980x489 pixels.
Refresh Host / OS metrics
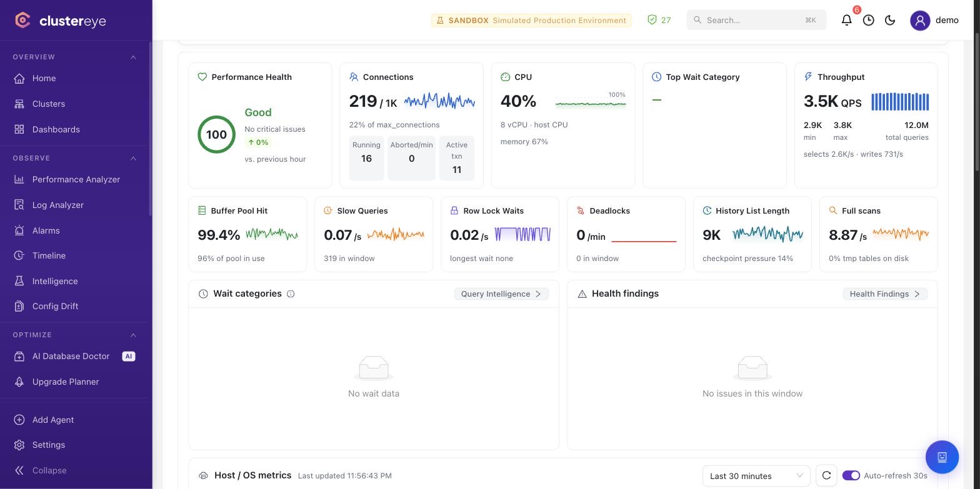click(x=826, y=475)
